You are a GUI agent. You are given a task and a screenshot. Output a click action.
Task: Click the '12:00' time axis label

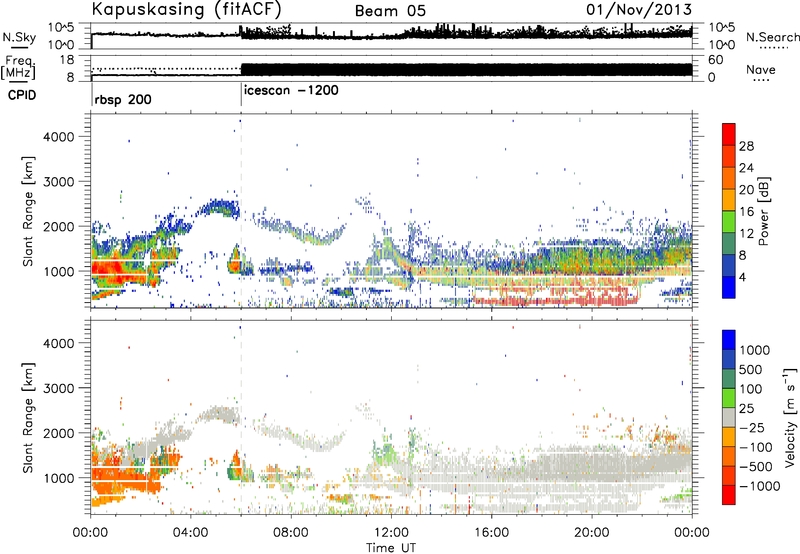pos(391,533)
